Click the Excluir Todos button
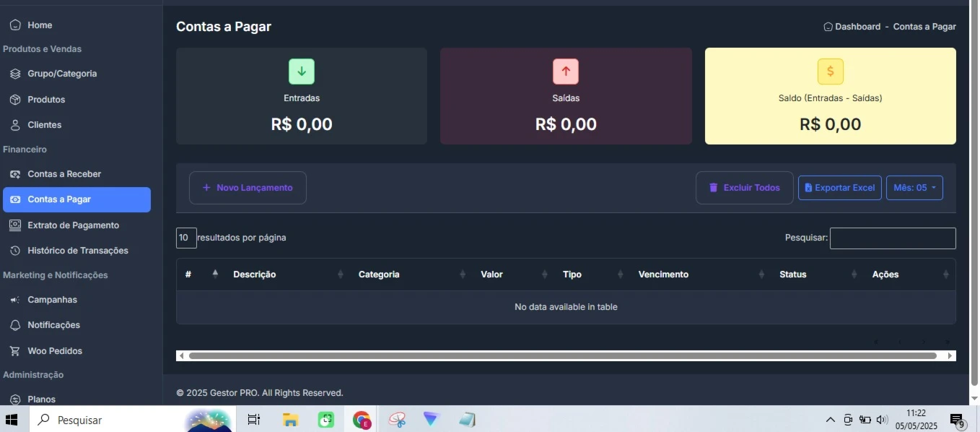 point(744,188)
